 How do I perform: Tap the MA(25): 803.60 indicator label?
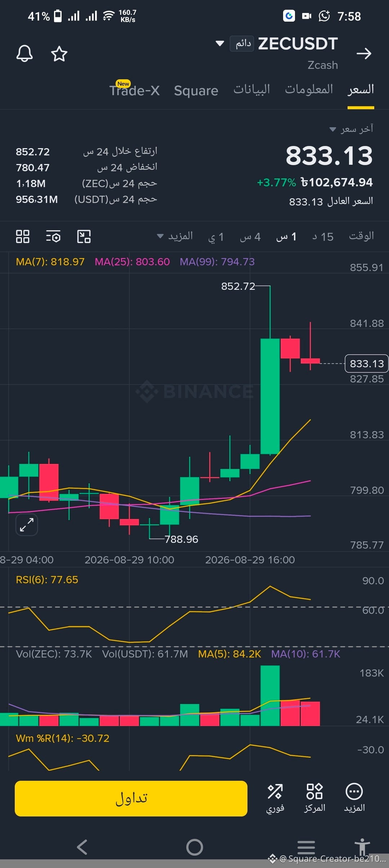(132, 262)
